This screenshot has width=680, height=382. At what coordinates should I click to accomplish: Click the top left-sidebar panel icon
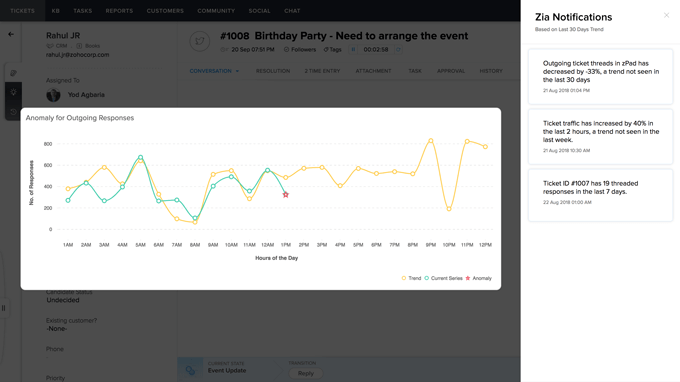click(13, 73)
